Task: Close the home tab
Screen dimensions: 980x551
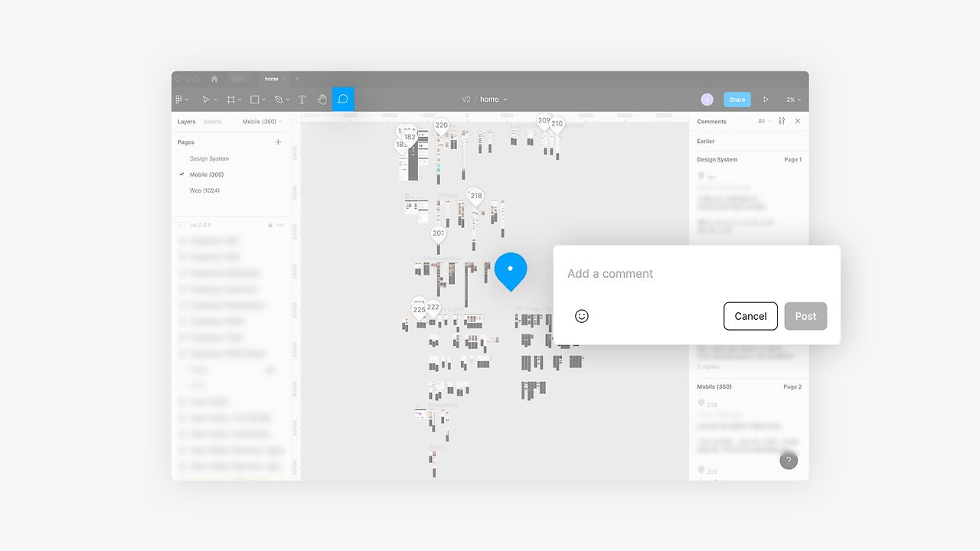Action: [284, 79]
